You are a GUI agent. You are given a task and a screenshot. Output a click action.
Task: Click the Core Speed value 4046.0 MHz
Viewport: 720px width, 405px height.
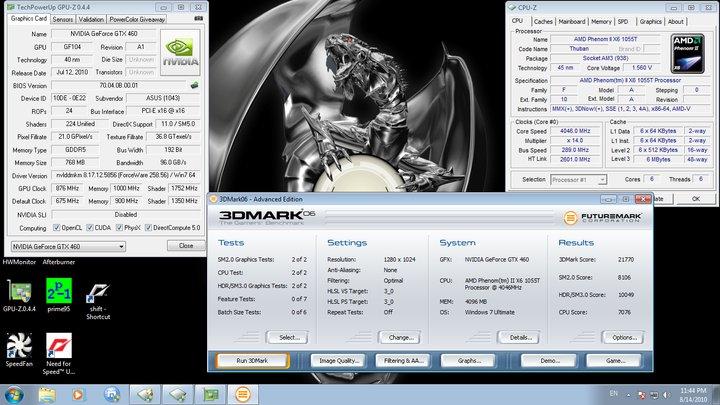[x=575, y=131]
